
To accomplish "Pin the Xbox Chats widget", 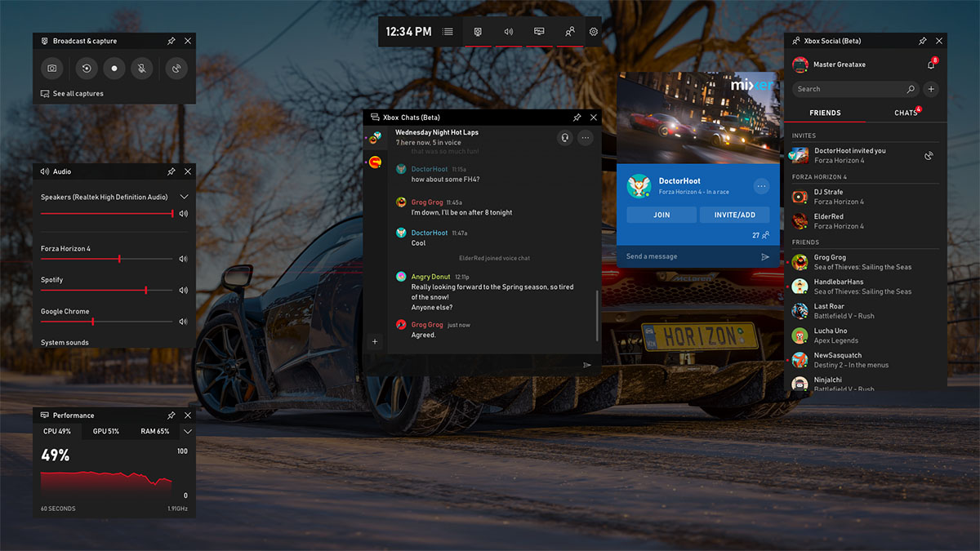I will click(577, 118).
